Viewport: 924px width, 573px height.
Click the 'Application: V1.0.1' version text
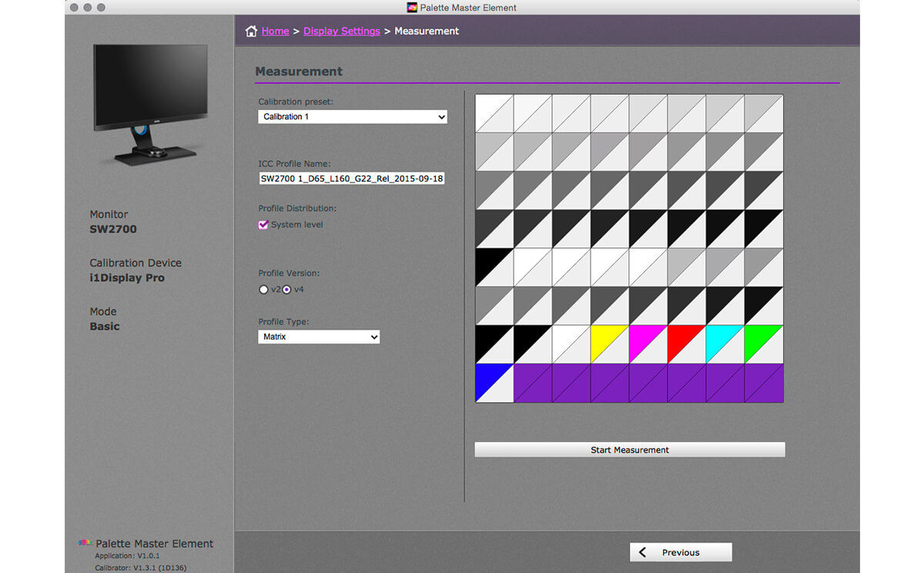pos(128,556)
